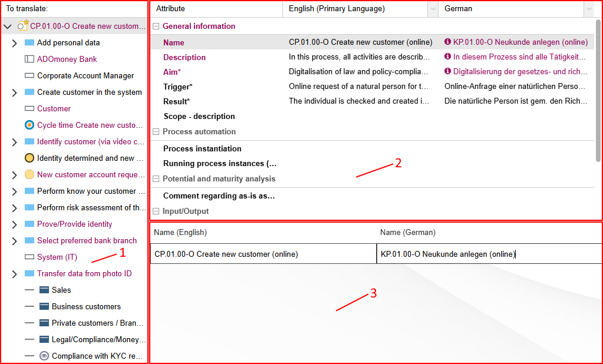
Task: Click the eye icon beside Compliance with KYC
Action: tap(44, 356)
